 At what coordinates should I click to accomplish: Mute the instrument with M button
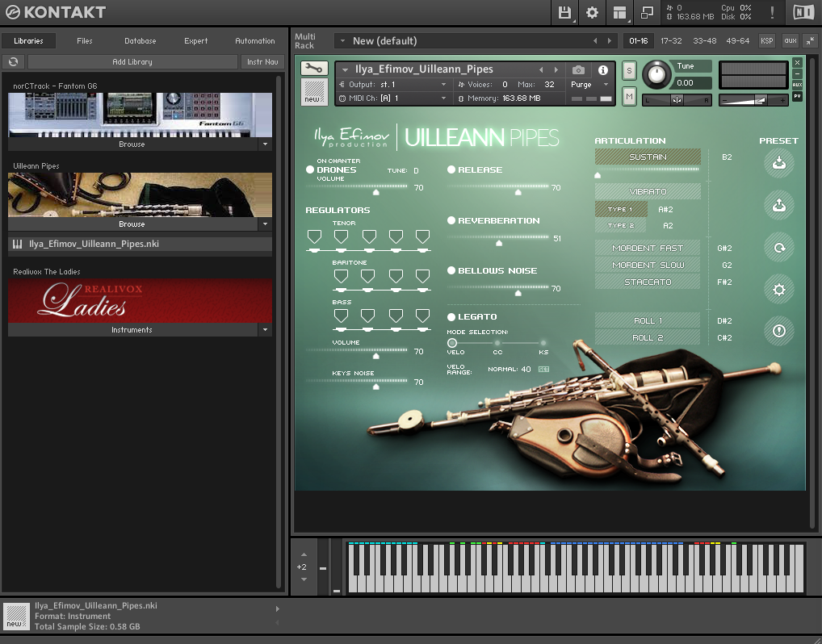pos(629,96)
